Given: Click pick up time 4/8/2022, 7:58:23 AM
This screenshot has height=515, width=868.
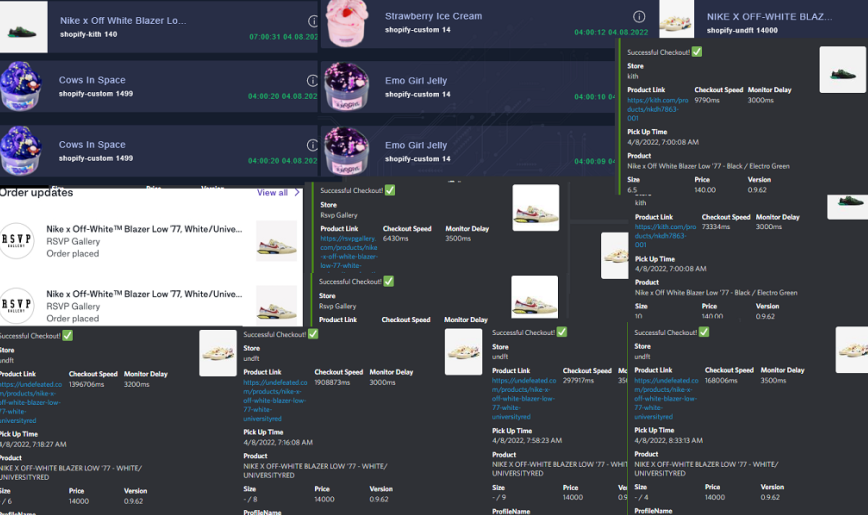Looking at the screenshot, I should click(526, 440).
